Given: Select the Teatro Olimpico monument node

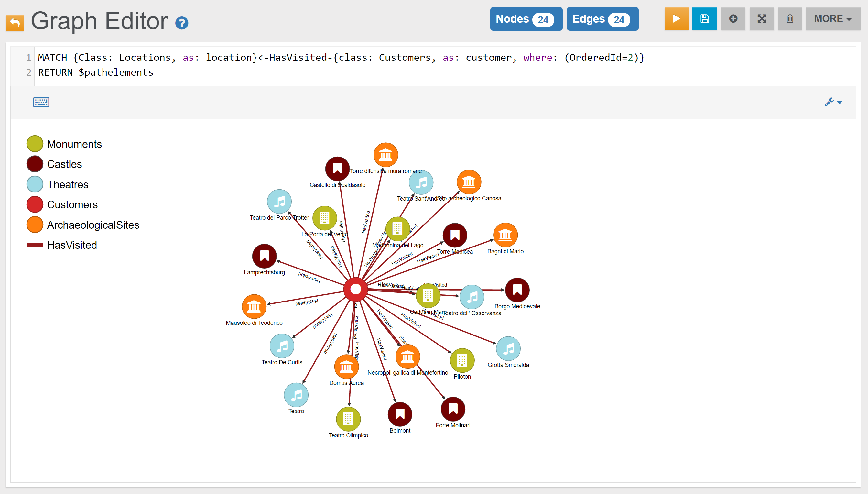Looking at the screenshot, I should click(x=348, y=419).
